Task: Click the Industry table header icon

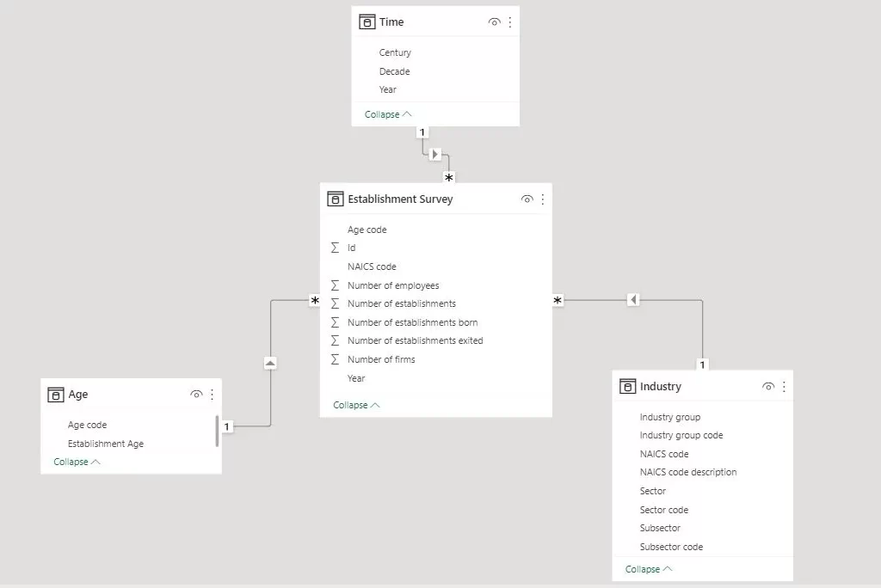Action: [626, 386]
